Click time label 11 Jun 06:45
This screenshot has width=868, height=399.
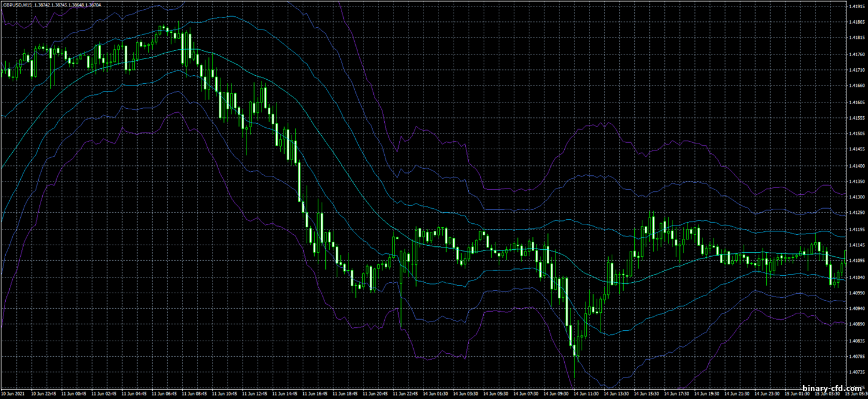point(163,393)
